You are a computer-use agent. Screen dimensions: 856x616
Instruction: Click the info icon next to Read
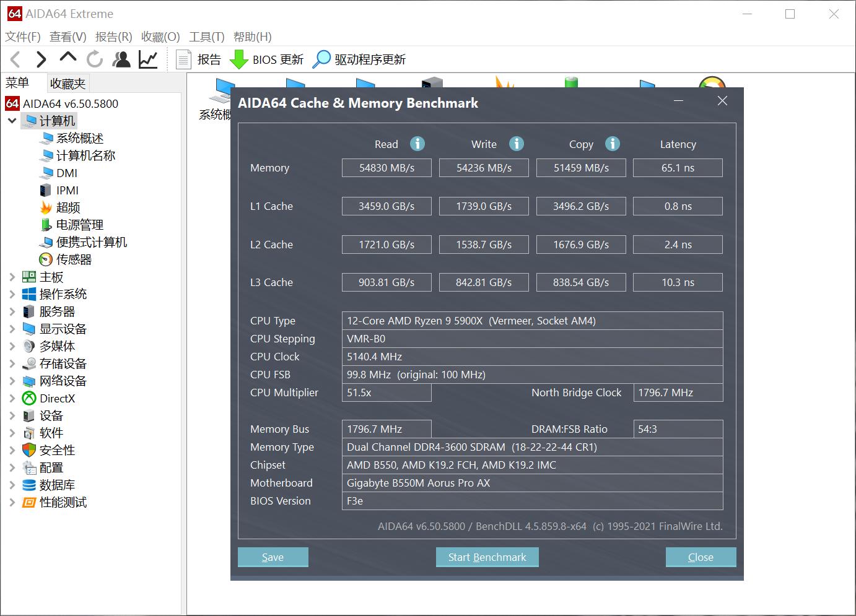(417, 144)
